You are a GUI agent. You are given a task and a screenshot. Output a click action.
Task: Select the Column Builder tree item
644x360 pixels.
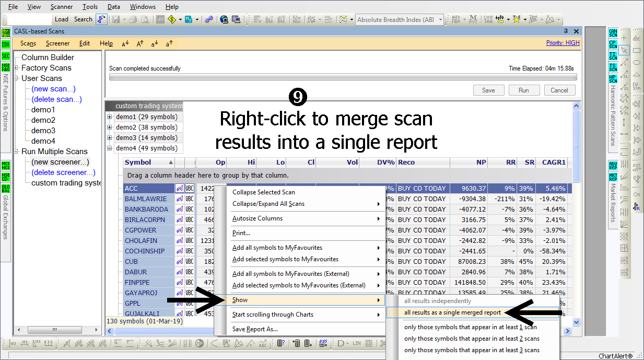(48, 57)
